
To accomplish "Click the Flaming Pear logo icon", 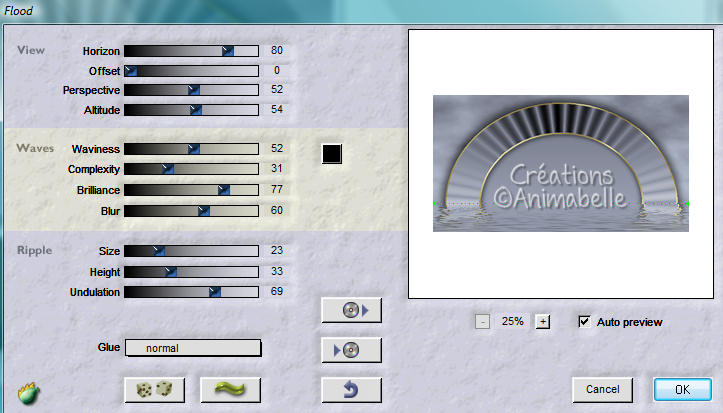I will tap(29, 394).
